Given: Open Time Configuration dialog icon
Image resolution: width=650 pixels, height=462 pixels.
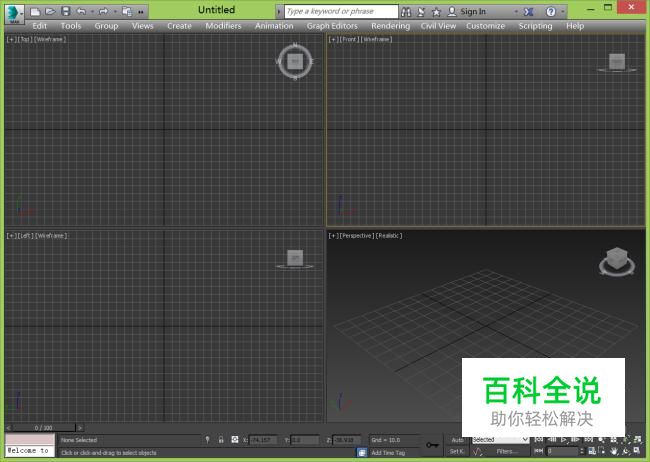Looking at the screenshot, I should (x=592, y=451).
